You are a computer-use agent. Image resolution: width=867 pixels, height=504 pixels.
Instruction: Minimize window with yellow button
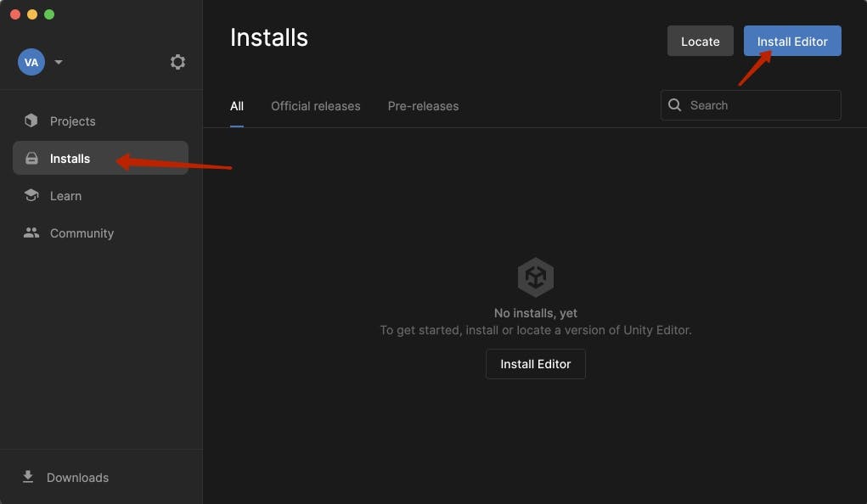click(32, 14)
